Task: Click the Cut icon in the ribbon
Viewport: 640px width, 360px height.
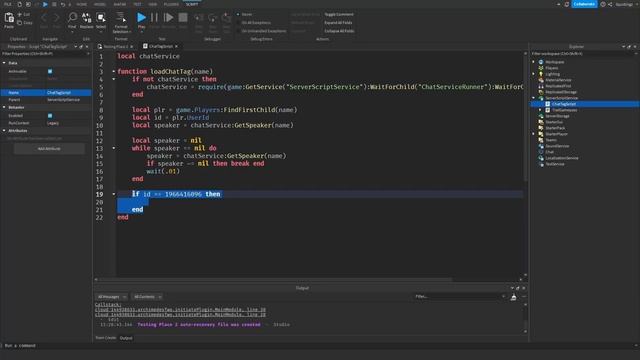Action: 20,14
